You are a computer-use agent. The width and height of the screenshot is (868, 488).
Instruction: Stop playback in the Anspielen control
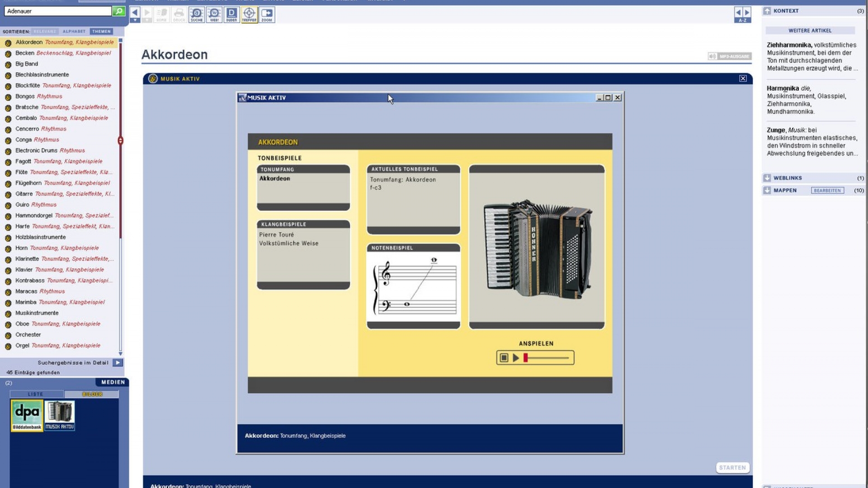[x=504, y=358]
